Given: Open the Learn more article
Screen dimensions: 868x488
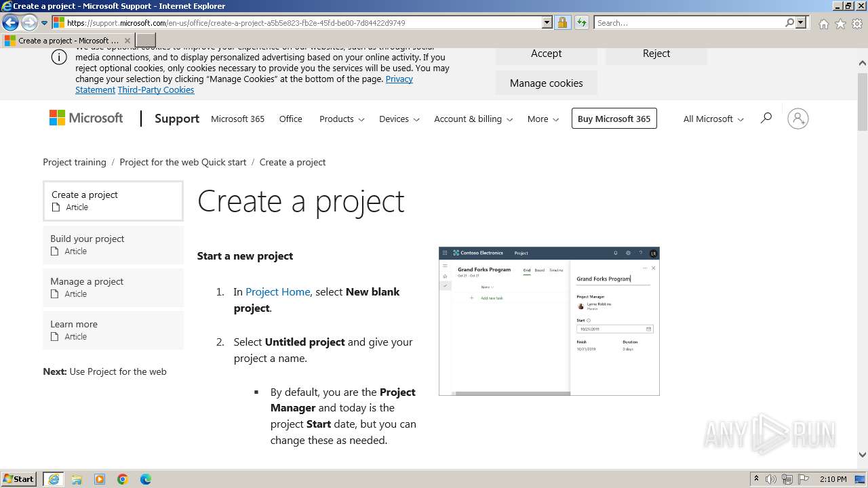Looking at the screenshot, I should coord(113,330).
